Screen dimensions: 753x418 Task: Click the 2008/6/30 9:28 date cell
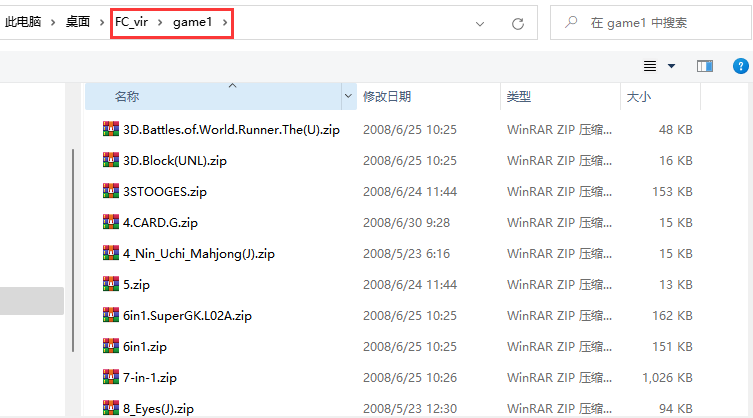[406, 222]
